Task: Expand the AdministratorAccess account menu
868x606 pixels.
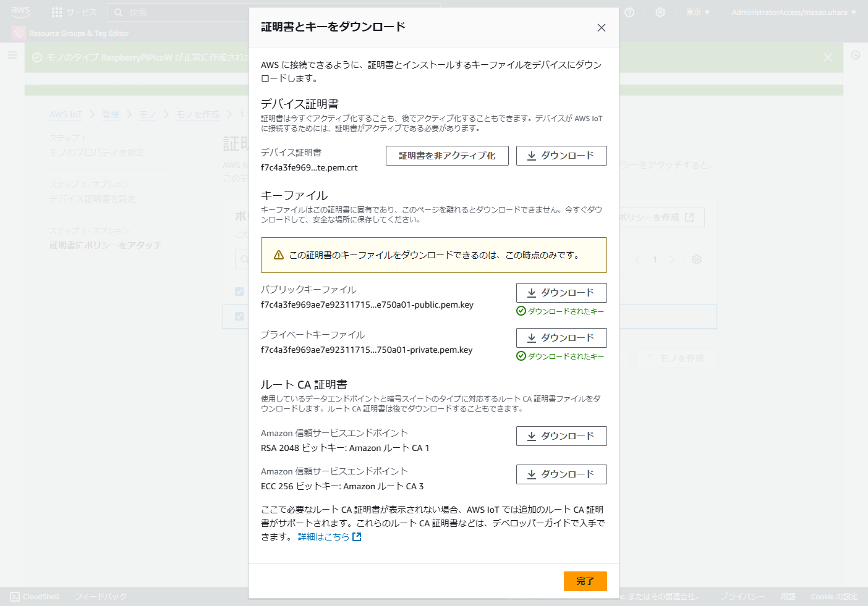Action: tap(794, 12)
